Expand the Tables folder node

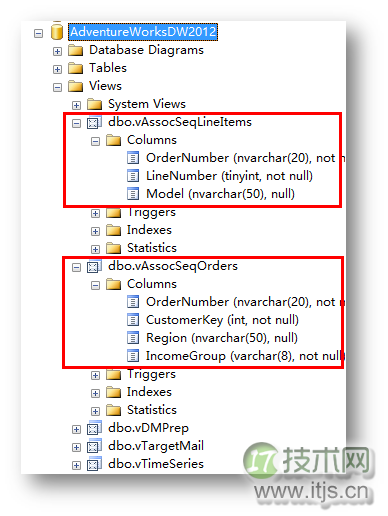click(x=57, y=69)
